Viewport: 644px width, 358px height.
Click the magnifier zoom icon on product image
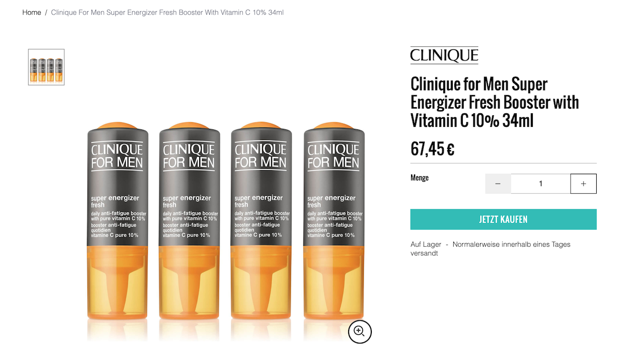[359, 331]
